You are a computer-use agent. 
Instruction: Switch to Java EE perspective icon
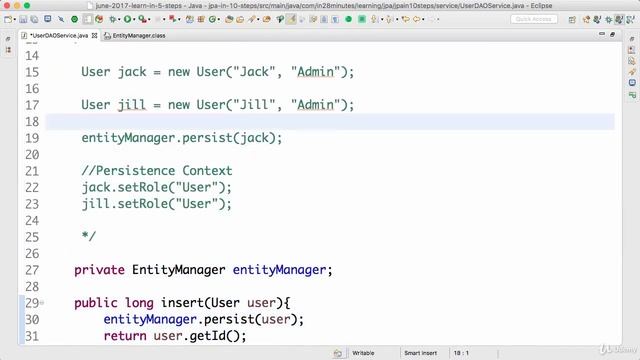587,19
